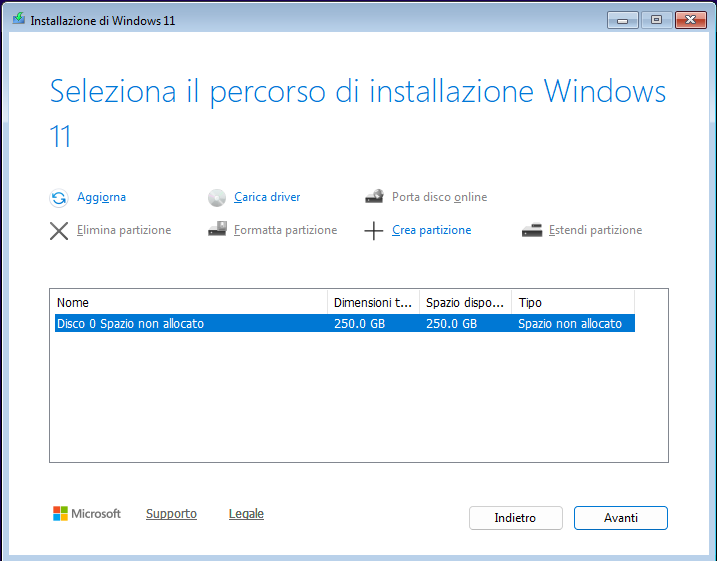Sort the list by the Nome column

188,302
